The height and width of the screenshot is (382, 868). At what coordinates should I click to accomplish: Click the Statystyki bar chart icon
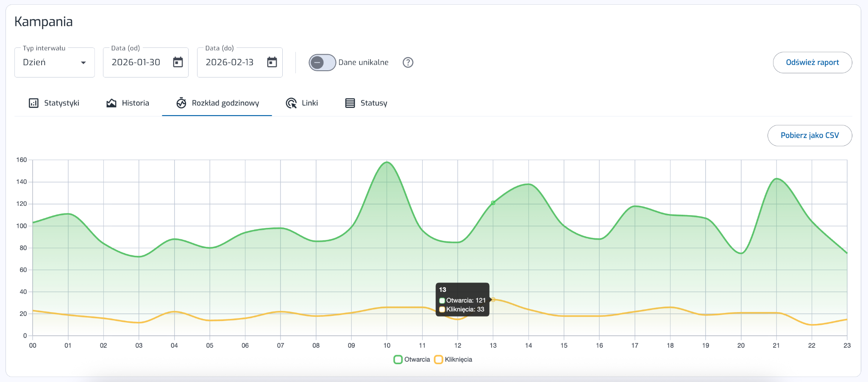(x=33, y=103)
